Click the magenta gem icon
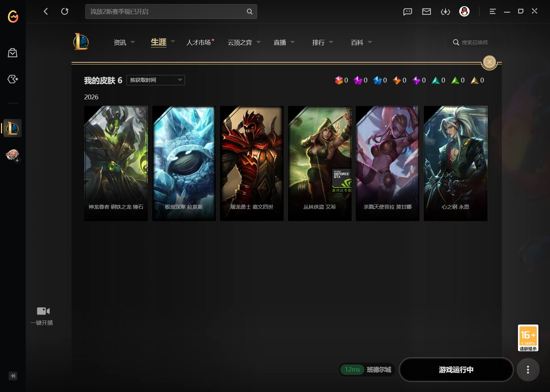 [x=358, y=80]
